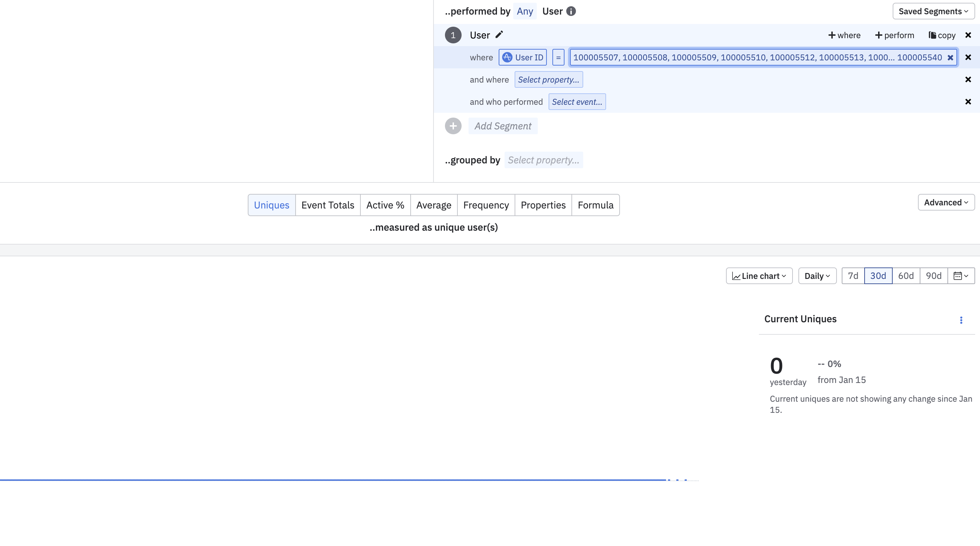Screen dimensions: 980x546
Task: Click the plus circle to add segment
Action: tap(453, 126)
